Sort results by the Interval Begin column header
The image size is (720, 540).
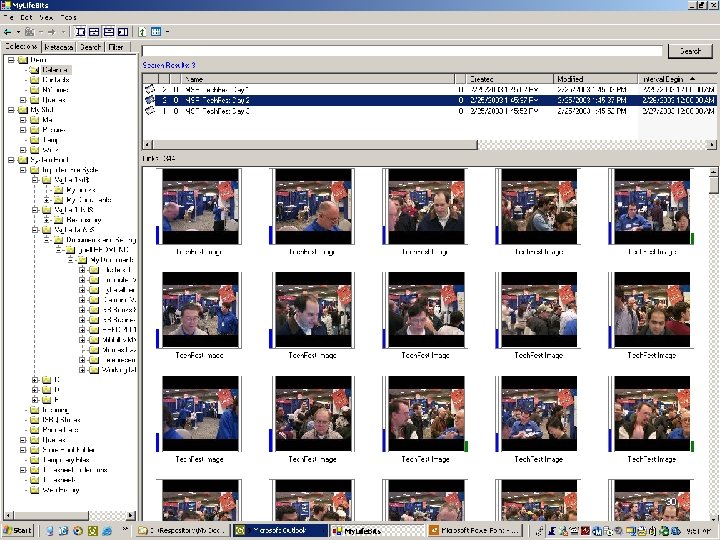coord(677,79)
